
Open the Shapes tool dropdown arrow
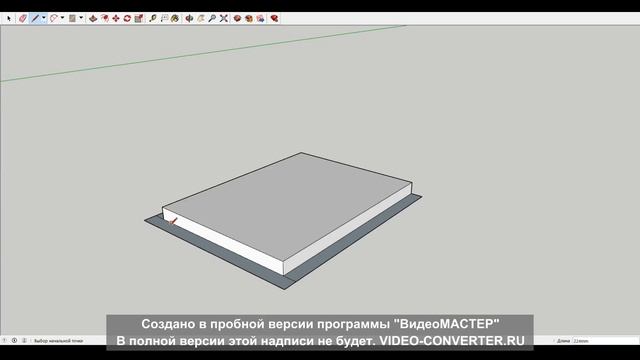81,18
